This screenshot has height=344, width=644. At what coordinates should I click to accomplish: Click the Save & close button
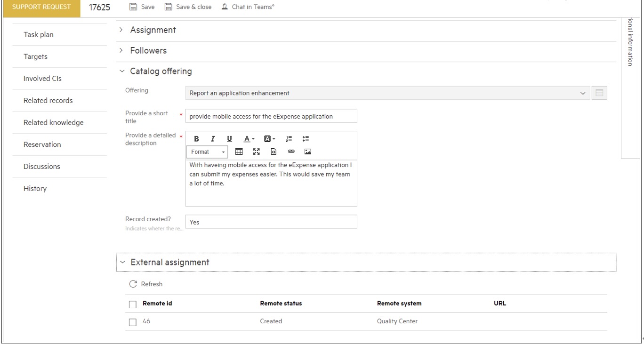(x=188, y=7)
